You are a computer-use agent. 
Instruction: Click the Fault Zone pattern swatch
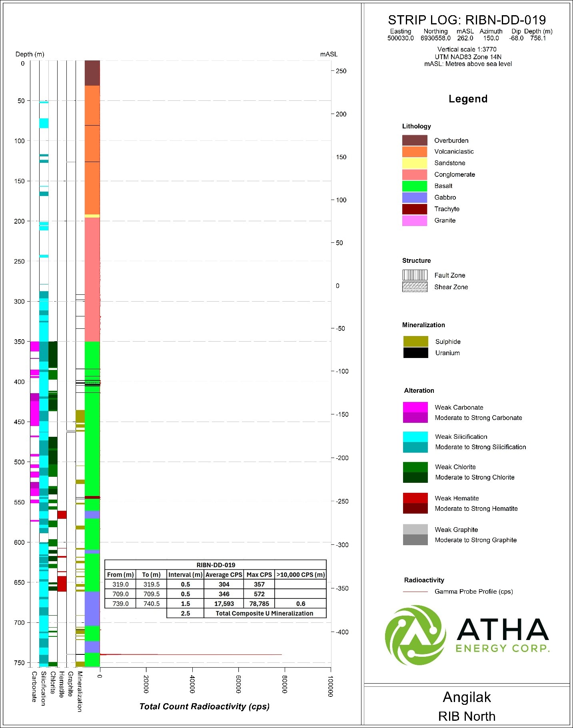click(415, 275)
